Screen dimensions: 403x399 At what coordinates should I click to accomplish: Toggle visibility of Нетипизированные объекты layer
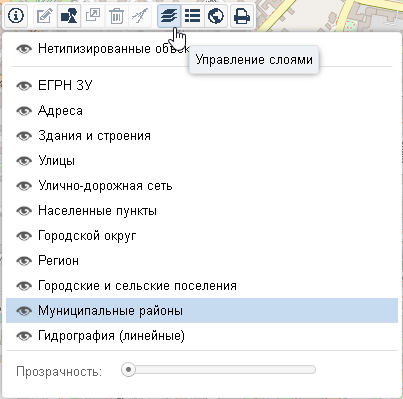(x=24, y=49)
